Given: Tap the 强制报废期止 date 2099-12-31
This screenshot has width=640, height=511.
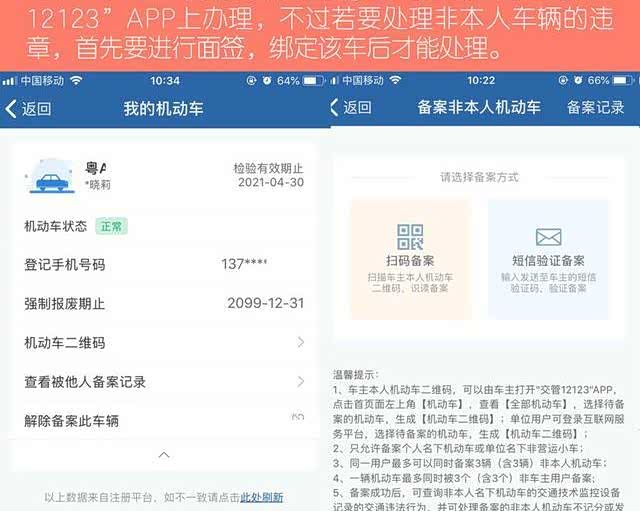Looking at the screenshot, I should 265,304.
